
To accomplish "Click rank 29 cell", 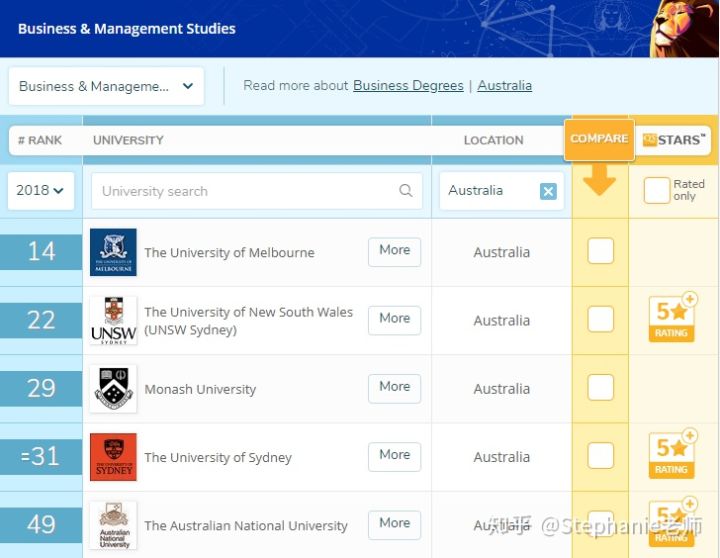I will (x=41, y=389).
